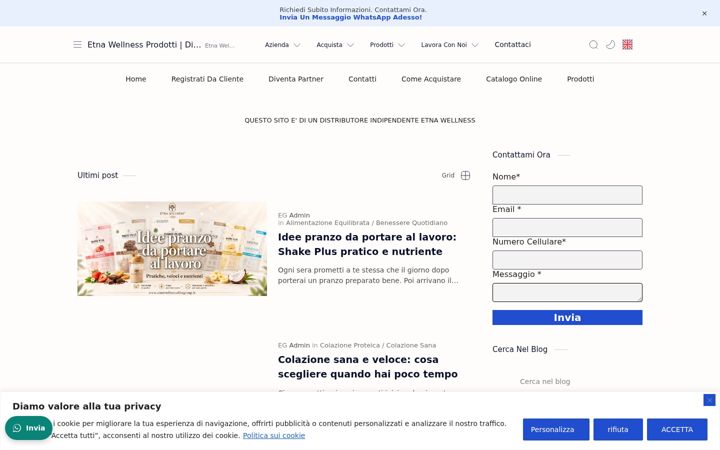
Task: Click EG Admin author on first post
Action: pyautogui.click(x=294, y=215)
